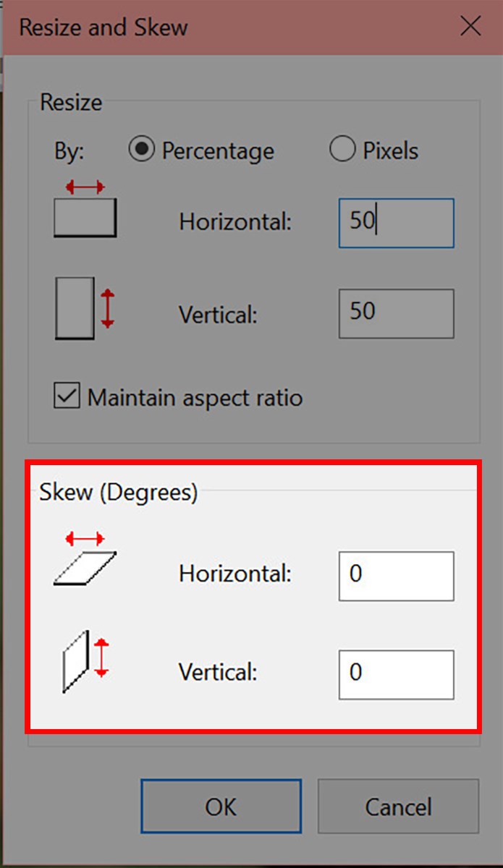Click the Horizontal label in Resize section

point(235,222)
